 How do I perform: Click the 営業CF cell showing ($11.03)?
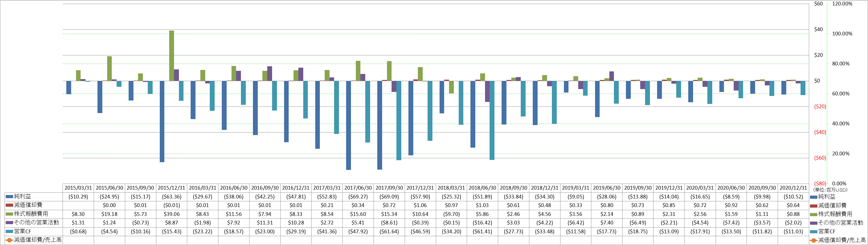pyautogui.click(x=793, y=232)
